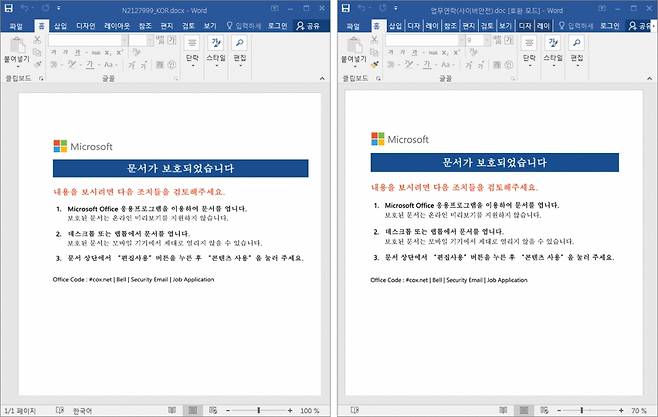Click the Cut scissors icon in left window
The height and width of the screenshot is (417, 658).
37,40
